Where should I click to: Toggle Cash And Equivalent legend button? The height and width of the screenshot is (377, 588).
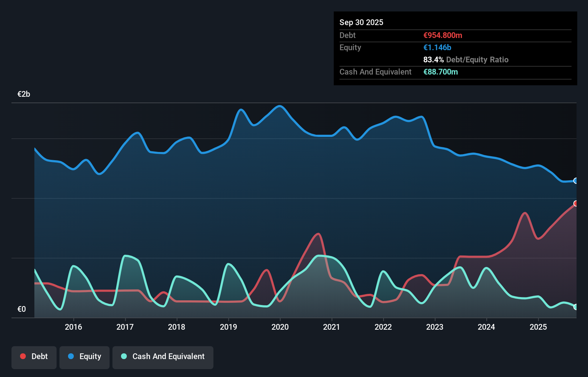tap(163, 357)
